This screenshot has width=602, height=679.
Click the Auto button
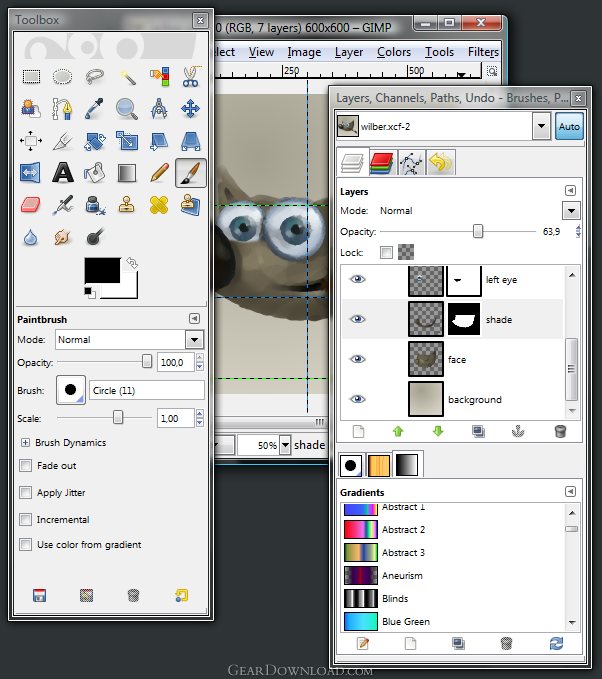pos(569,127)
